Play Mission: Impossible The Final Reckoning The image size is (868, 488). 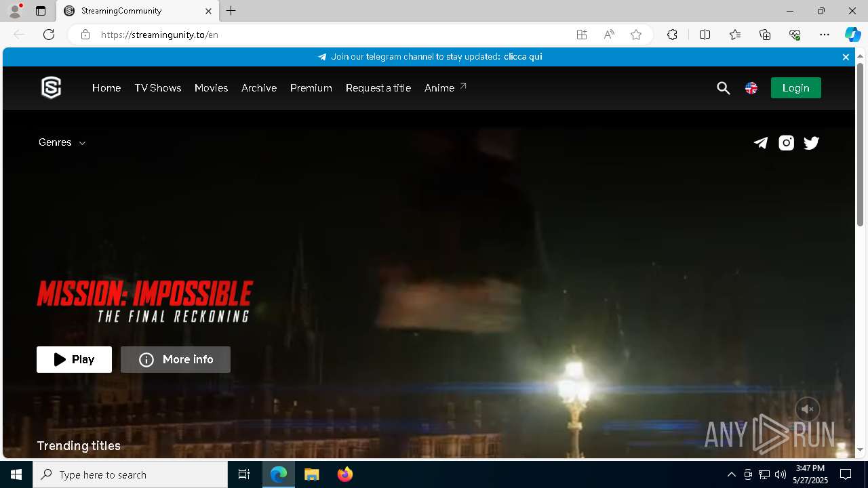(74, 360)
